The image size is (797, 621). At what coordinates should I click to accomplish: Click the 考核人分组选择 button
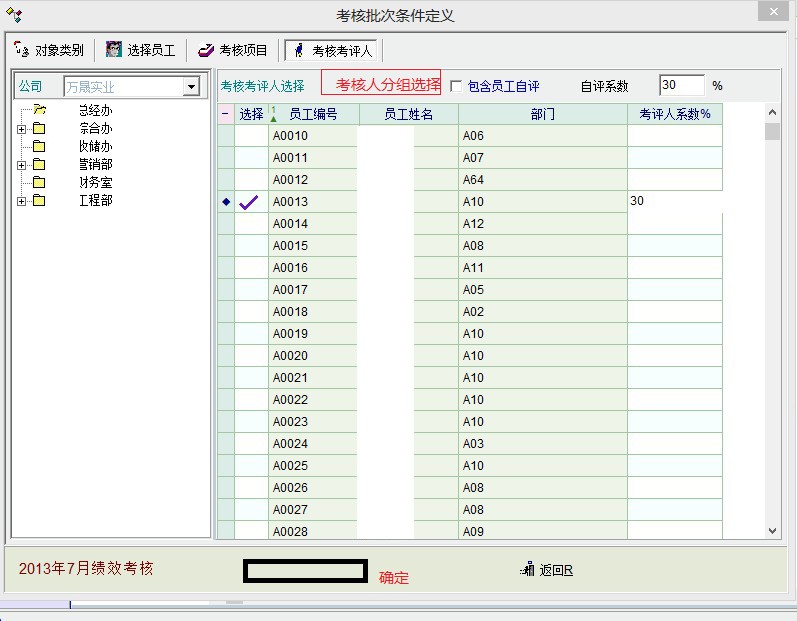click(381, 84)
